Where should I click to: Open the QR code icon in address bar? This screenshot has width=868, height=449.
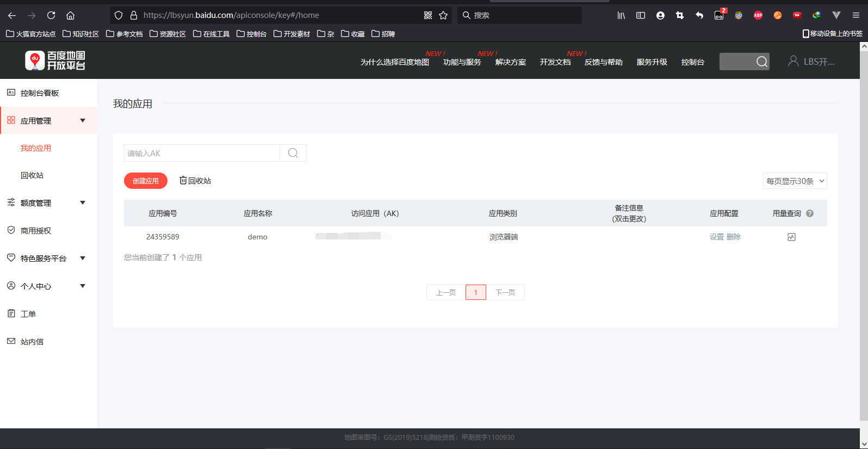coord(428,15)
